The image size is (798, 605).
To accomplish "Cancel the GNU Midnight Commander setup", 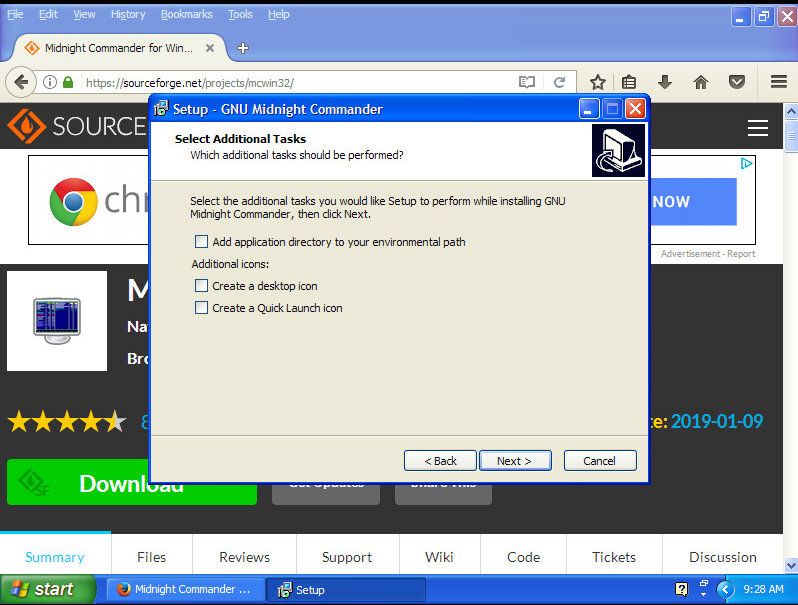I will (x=600, y=460).
